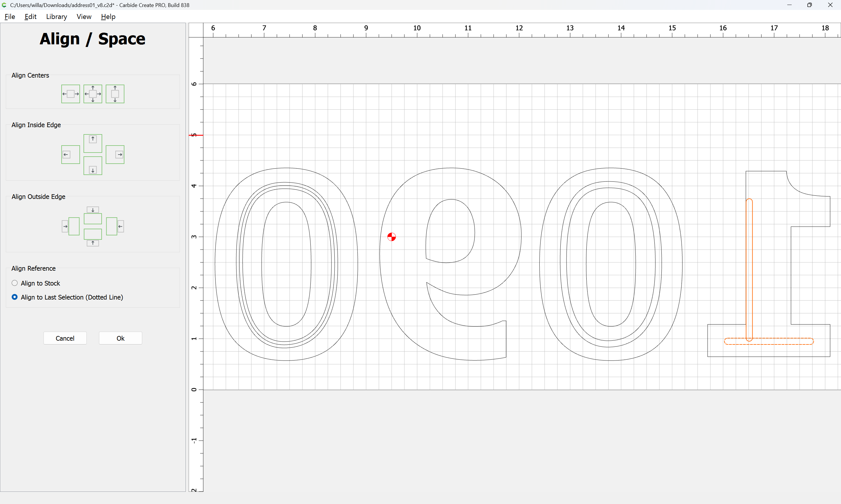The width and height of the screenshot is (841, 504).
Task: Open the File menu
Action: pos(10,17)
